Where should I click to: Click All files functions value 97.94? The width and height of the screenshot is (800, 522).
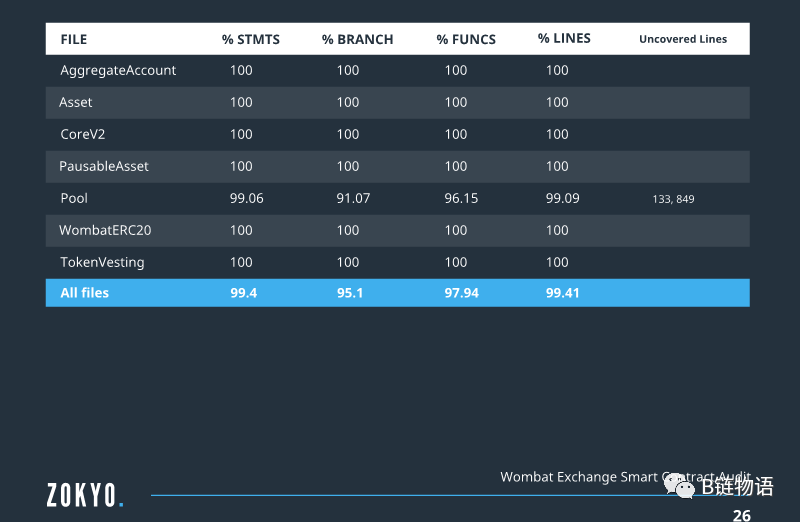pyautogui.click(x=461, y=293)
